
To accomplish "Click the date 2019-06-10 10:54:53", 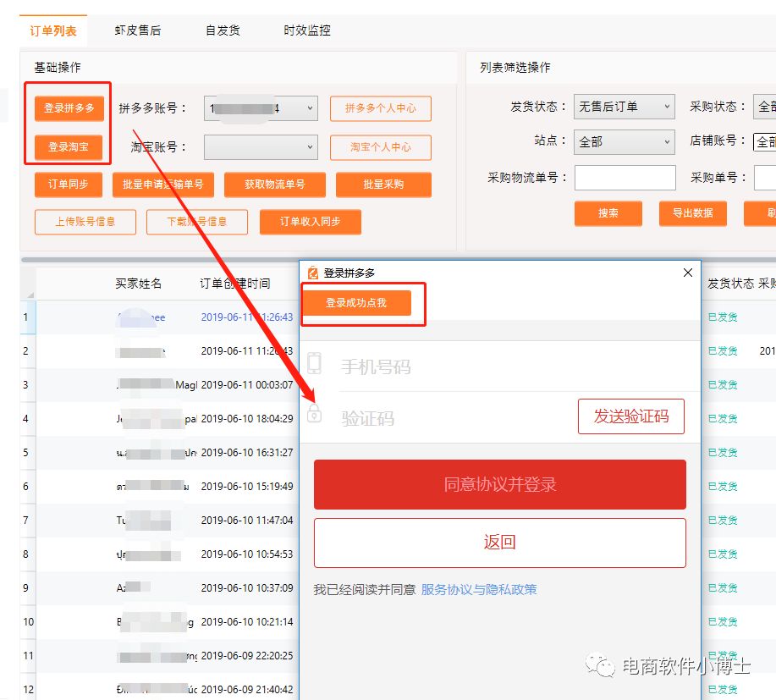I will (247, 554).
